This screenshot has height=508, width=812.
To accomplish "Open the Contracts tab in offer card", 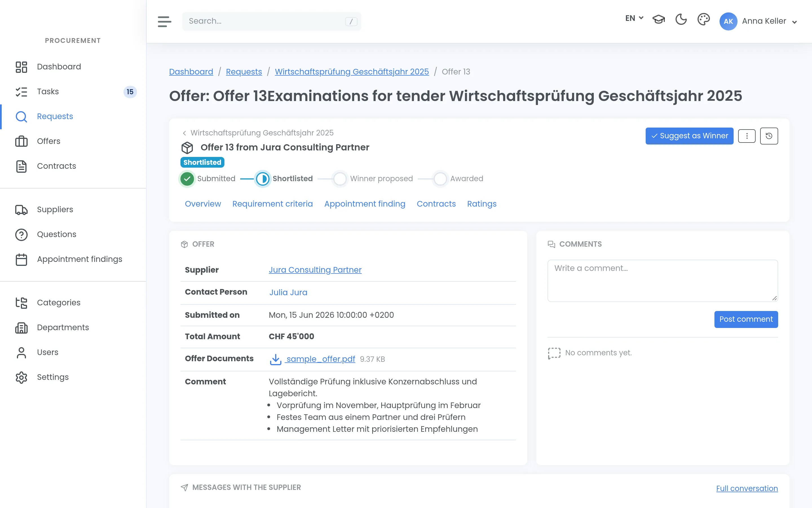I will tap(436, 204).
